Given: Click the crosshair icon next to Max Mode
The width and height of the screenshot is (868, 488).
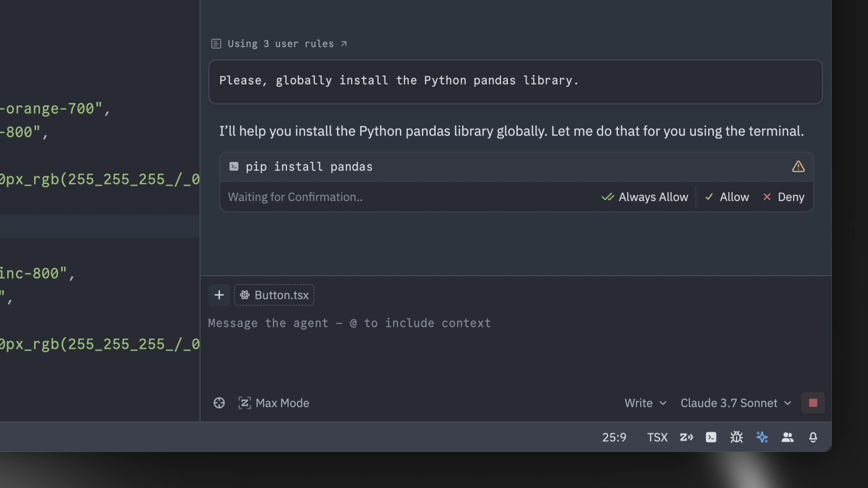Looking at the screenshot, I should pos(219,403).
